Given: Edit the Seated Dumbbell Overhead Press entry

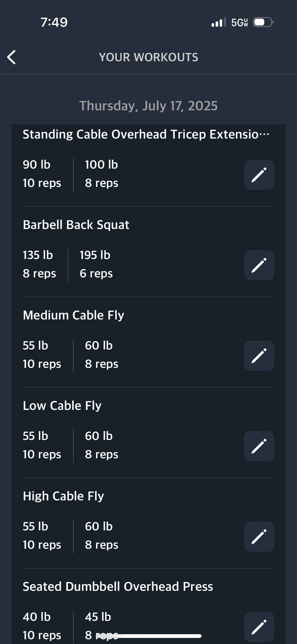Looking at the screenshot, I should (x=259, y=627).
